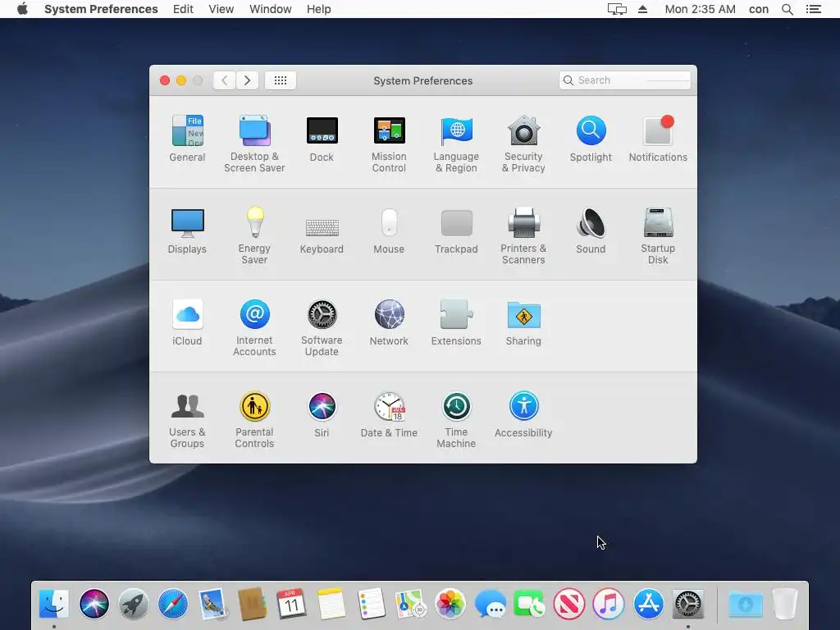Image resolution: width=840 pixels, height=630 pixels.
Task: Open Photos from the Dock
Action: (450, 604)
